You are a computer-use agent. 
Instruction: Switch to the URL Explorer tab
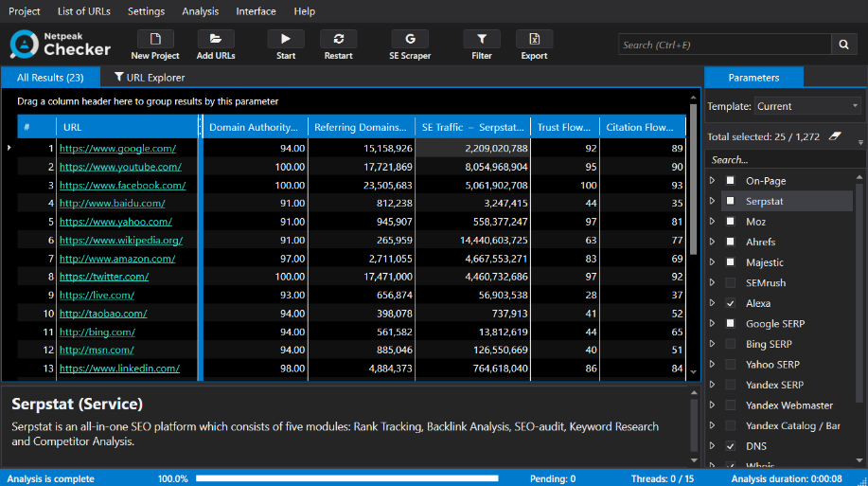[x=150, y=78]
